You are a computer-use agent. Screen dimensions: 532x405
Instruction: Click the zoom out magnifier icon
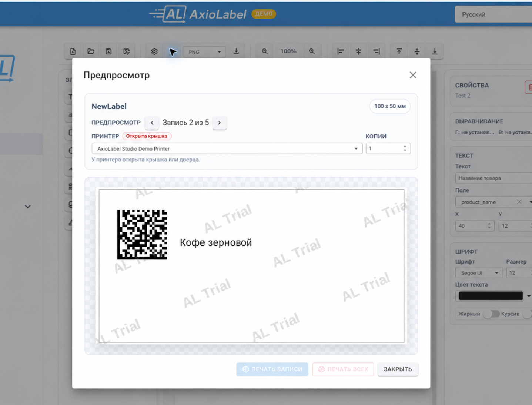pyautogui.click(x=265, y=51)
